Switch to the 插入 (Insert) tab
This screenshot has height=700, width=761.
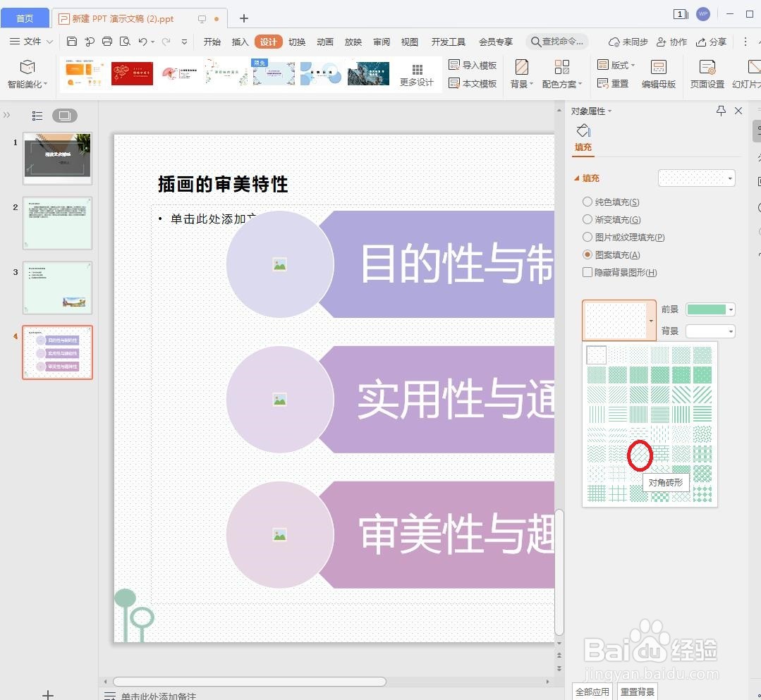(240, 41)
